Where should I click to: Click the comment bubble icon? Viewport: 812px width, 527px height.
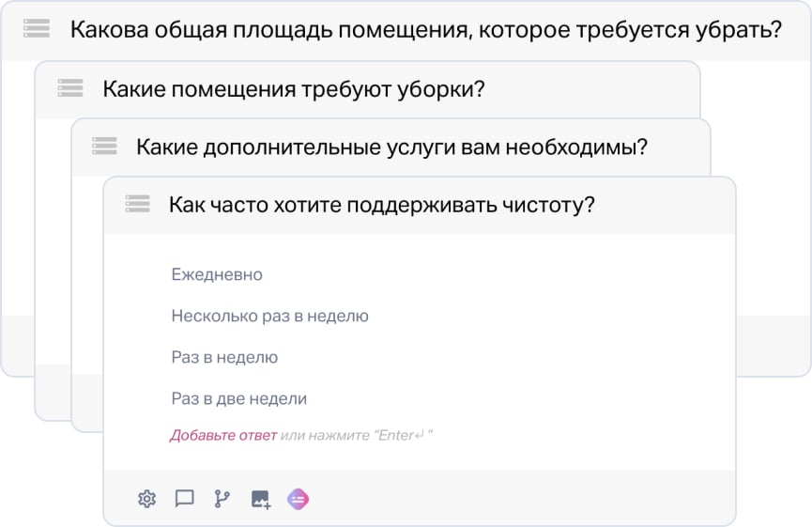point(185,499)
